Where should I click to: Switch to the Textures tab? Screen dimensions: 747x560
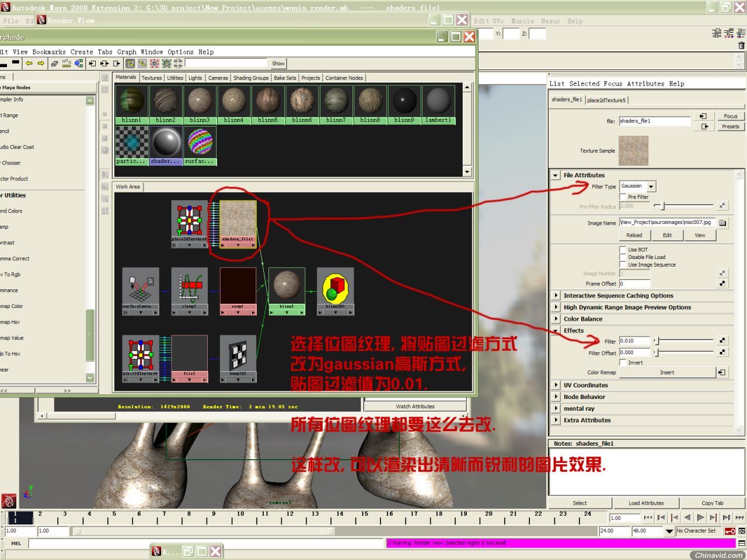[151, 78]
